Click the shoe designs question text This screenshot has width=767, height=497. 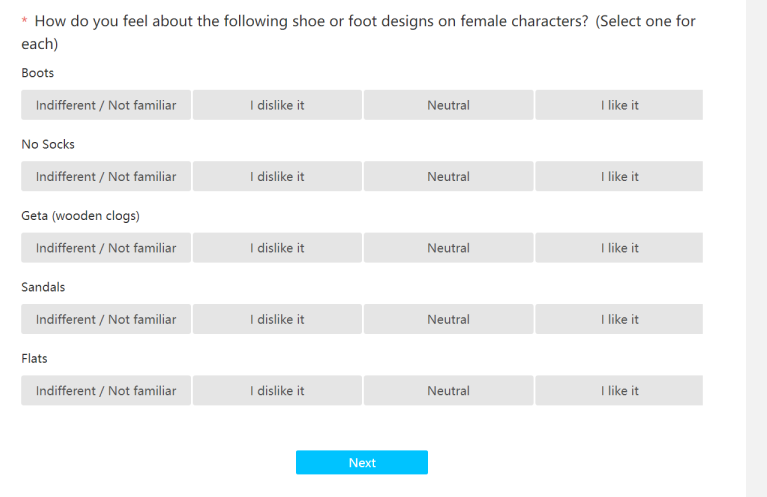[x=358, y=32]
